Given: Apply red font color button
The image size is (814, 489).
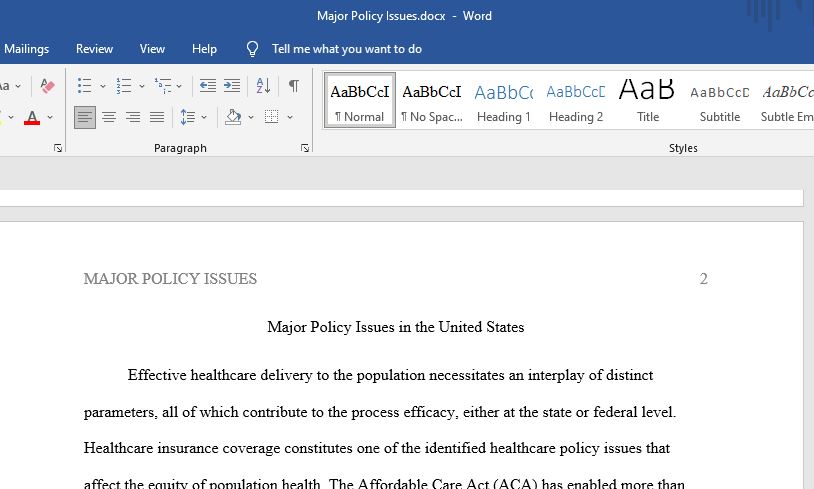Looking at the screenshot, I should [x=32, y=117].
